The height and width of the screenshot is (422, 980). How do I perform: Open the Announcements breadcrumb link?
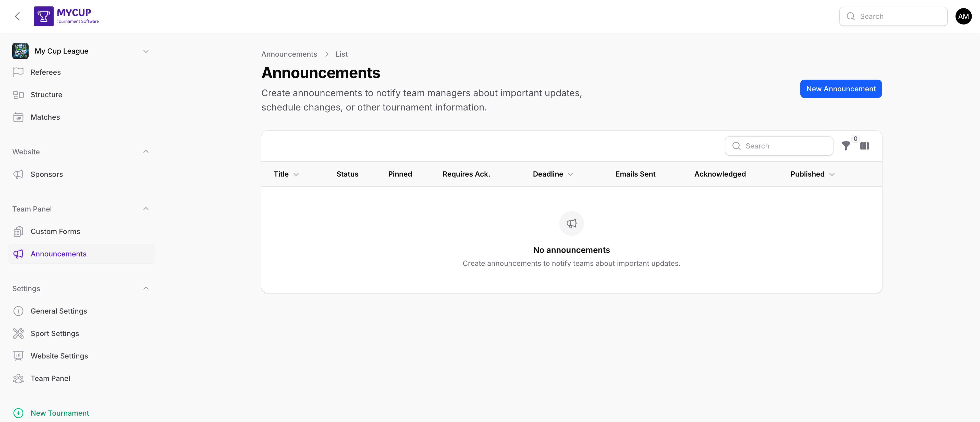pyautogui.click(x=289, y=54)
